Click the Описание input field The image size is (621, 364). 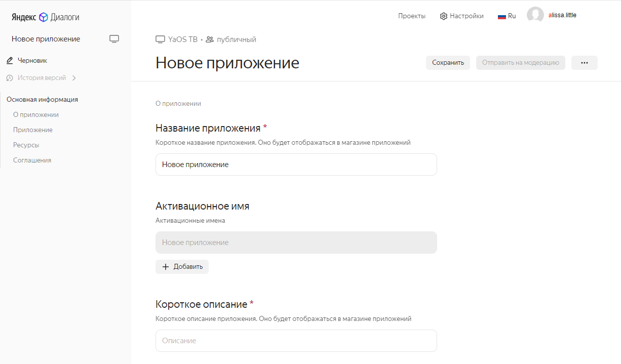coord(296,341)
